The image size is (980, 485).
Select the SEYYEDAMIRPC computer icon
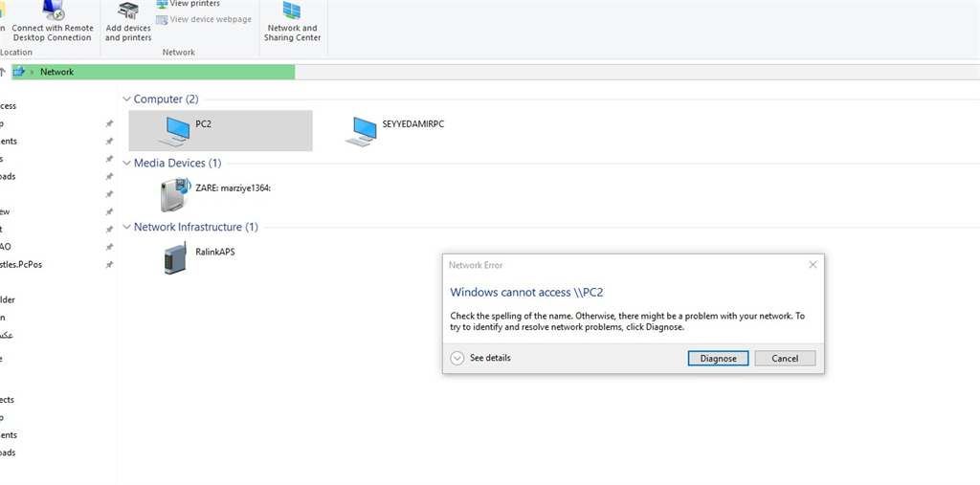pos(361,131)
